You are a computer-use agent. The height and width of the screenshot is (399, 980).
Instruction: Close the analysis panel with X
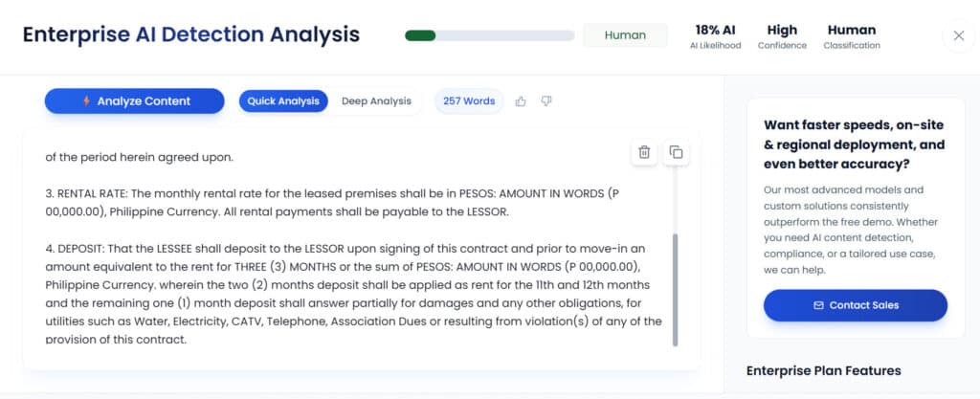click(x=958, y=36)
